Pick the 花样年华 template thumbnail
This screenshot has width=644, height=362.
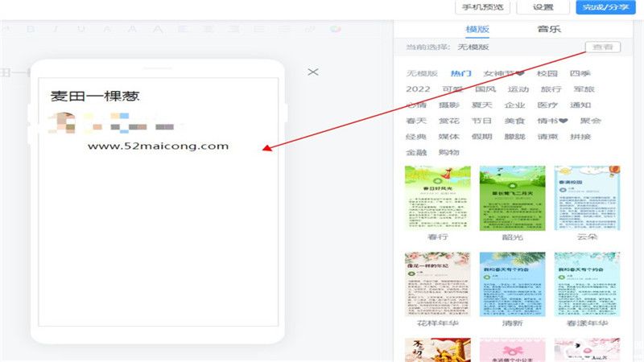437,284
